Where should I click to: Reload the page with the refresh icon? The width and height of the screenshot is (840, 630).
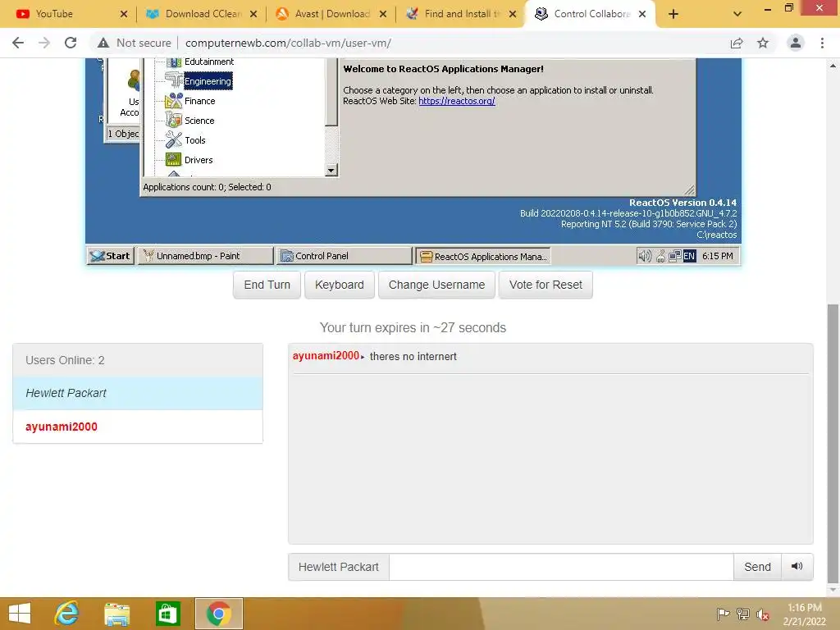point(71,43)
